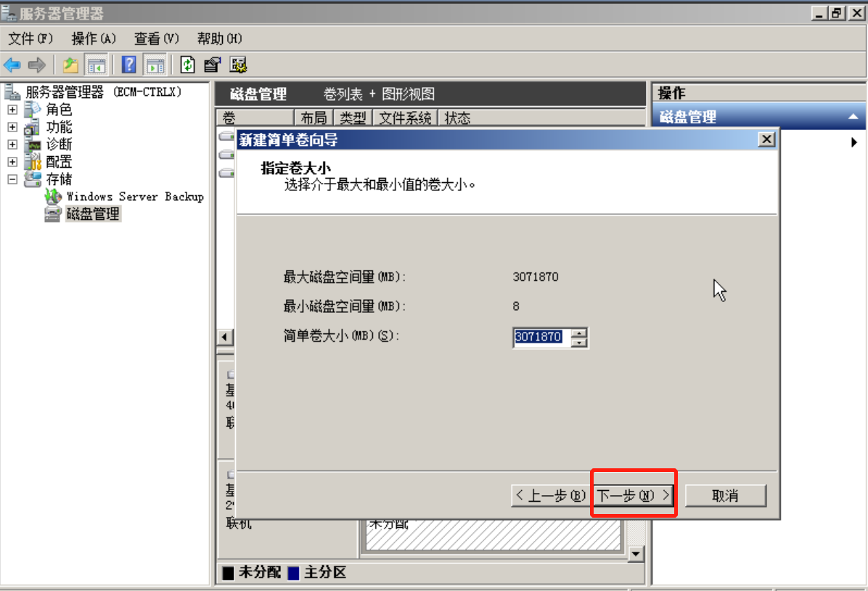The height and width of the screenshot is (591, 868).
Task: Click the 卷列表 + 图形视图 header text
Action: tap(379, 94)
